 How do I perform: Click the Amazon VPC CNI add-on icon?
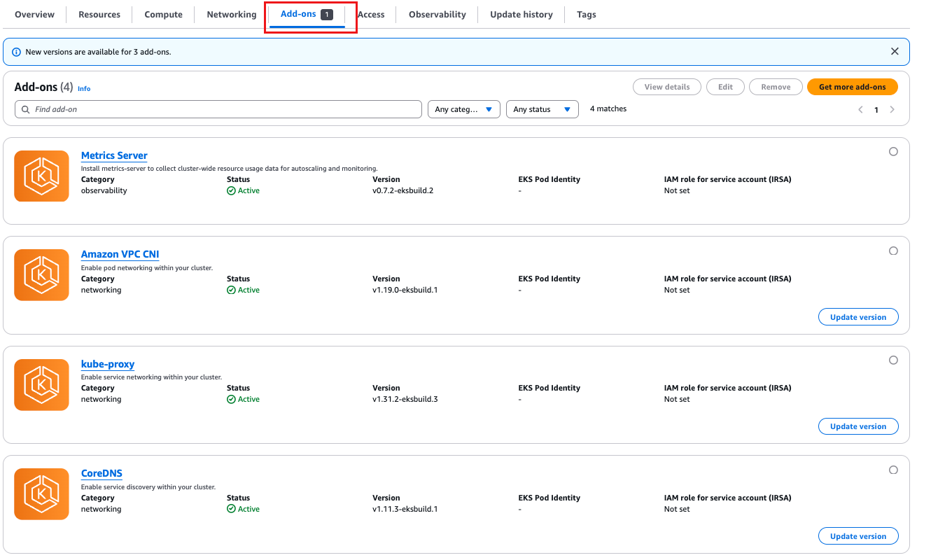(41, 275)
